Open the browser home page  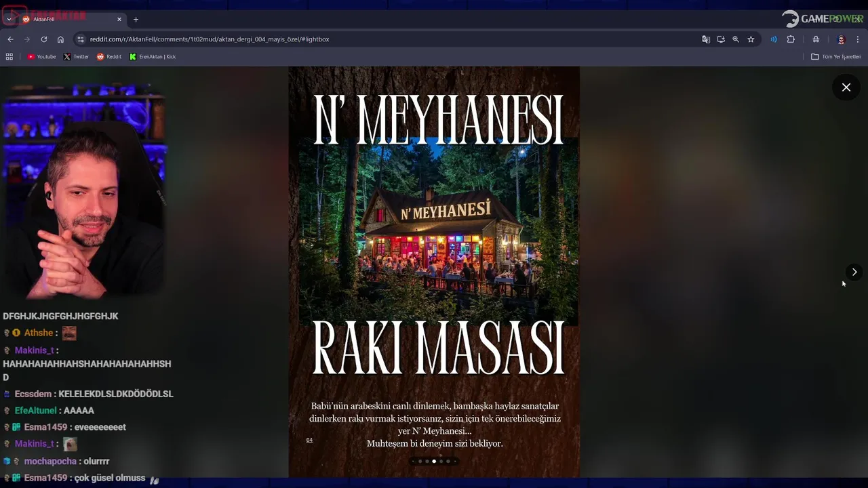point(60,39)
